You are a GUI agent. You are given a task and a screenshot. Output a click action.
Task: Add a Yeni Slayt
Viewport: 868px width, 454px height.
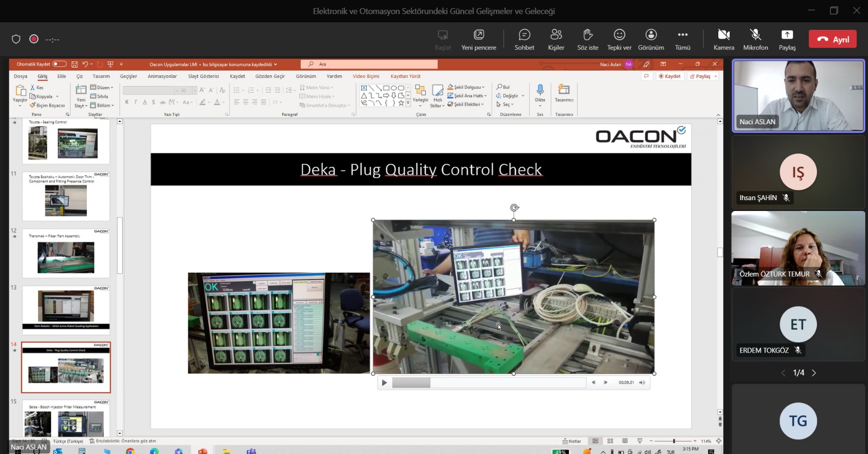point(80,97)
